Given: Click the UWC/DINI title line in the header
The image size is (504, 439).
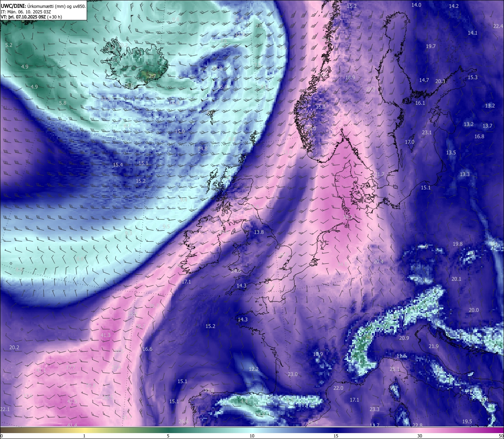Looking at the screenshot, I should pos(43,6).
